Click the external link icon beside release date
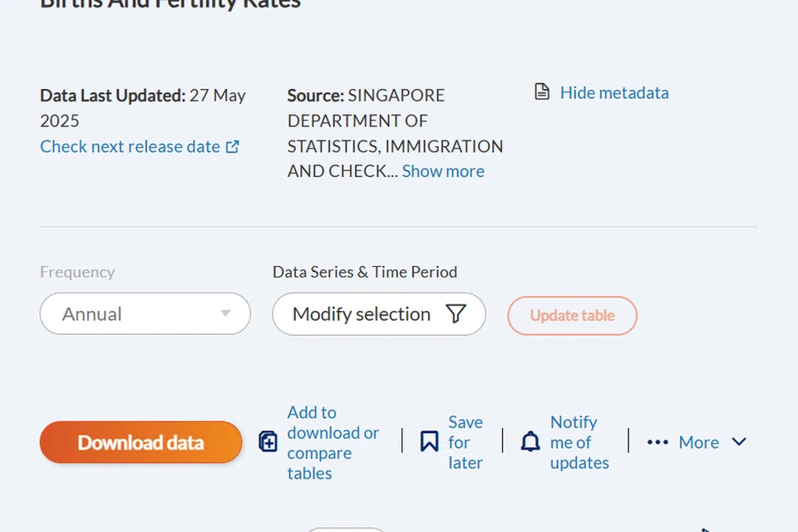798x532 pixels. point(233,147)
